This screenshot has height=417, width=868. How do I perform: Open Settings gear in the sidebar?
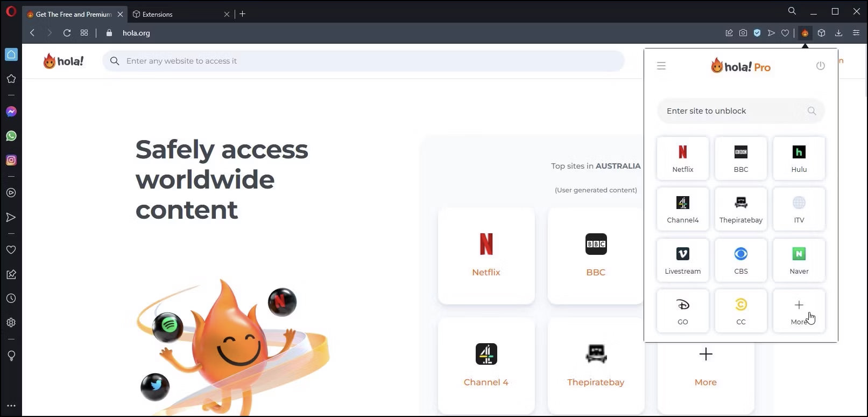(x=11, y=323)
